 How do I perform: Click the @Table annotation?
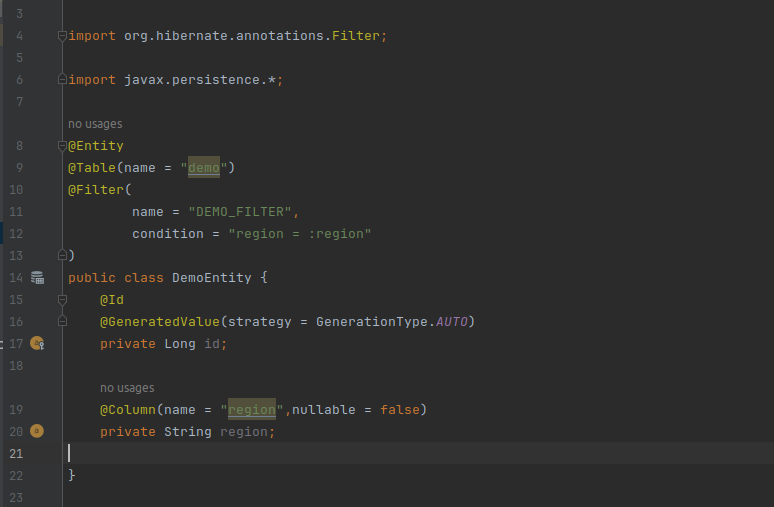tap(92, 168)
